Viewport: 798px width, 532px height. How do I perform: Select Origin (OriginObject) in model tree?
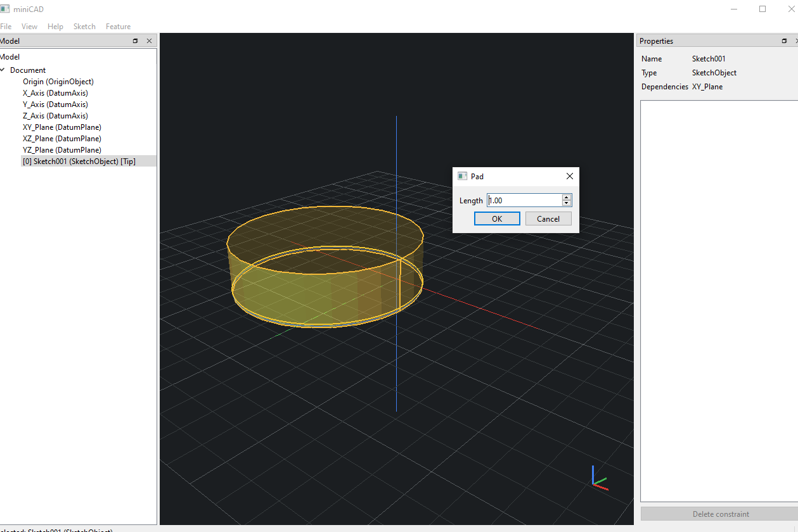pos(58,82)
